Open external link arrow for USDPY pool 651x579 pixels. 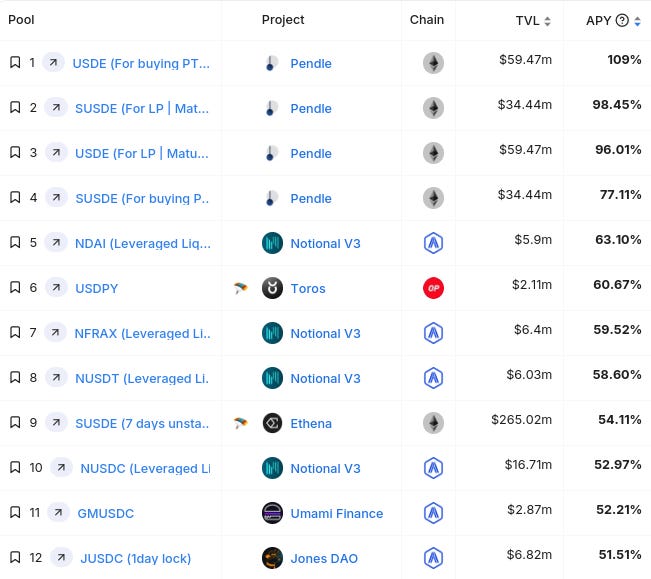click(56, 287)
